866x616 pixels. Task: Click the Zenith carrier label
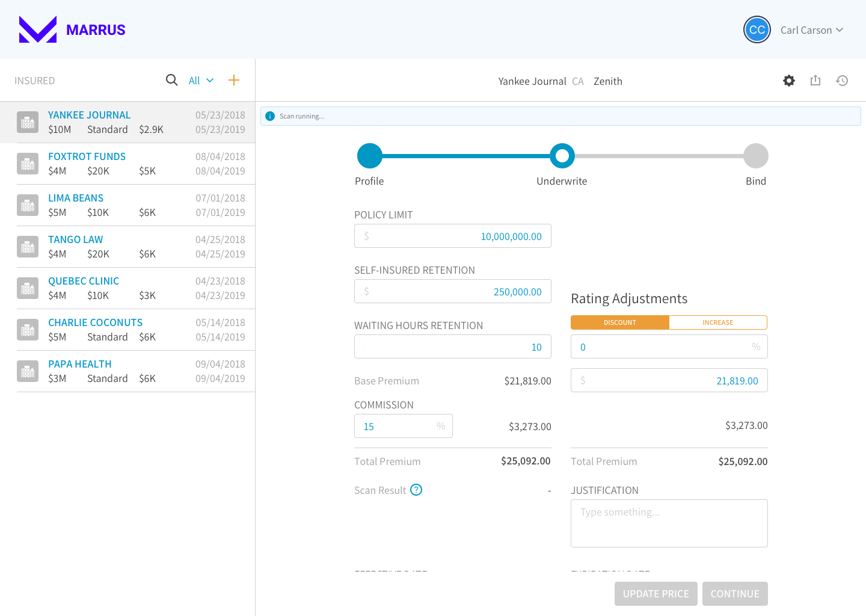(608, 81)
